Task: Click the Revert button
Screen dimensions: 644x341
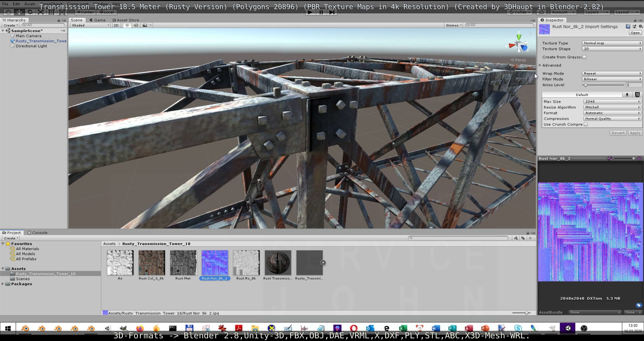Action: [x=618, y=133]
